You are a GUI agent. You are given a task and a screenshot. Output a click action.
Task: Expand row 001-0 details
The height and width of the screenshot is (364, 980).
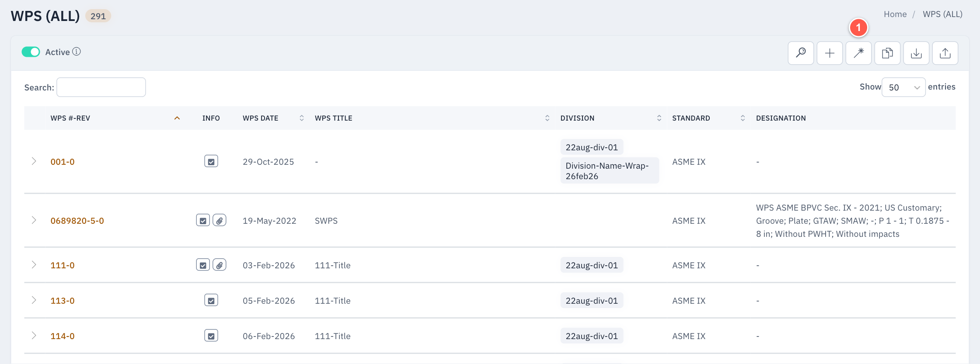pos(34,161)
